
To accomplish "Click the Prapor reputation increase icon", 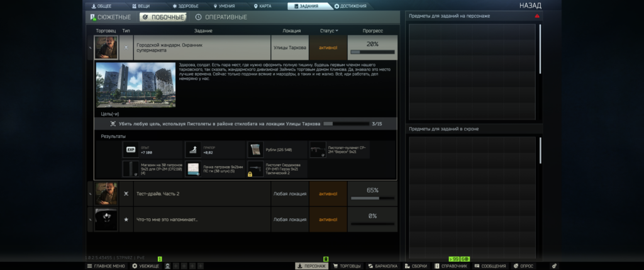I will click(193, 150).
